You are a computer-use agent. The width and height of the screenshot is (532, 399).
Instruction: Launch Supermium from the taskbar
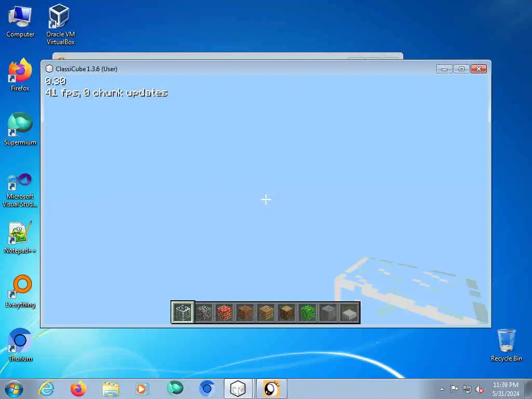pyautogui.click(x=175, y=389)
